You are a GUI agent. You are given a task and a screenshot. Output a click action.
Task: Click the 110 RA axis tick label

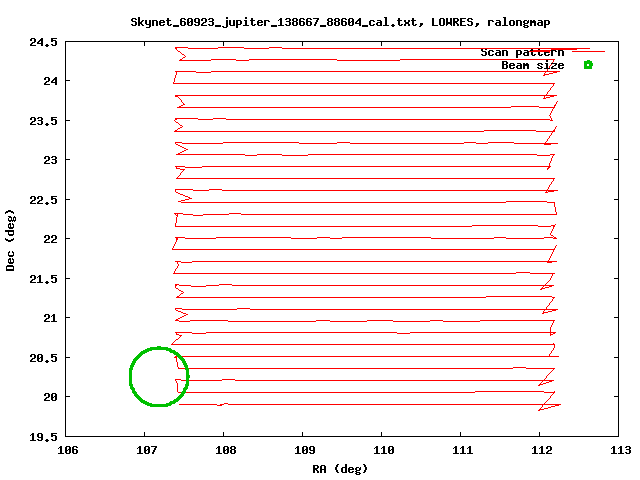click(x=384, y=450)
